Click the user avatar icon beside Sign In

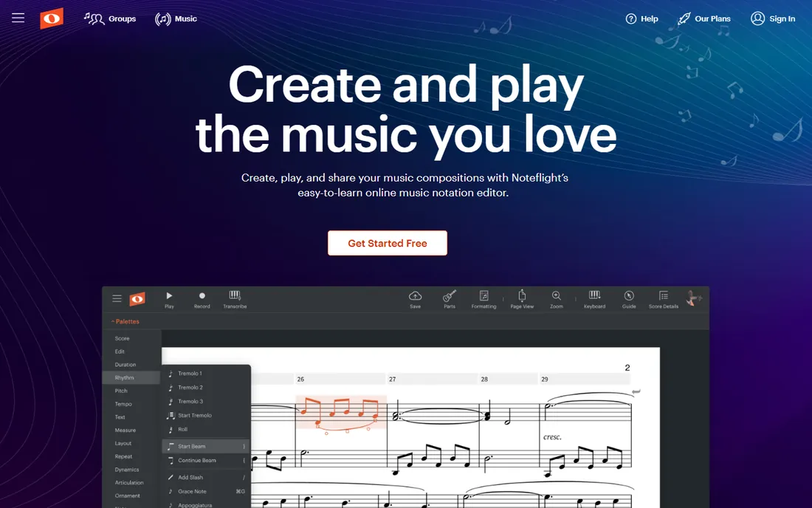click(757, 18)
